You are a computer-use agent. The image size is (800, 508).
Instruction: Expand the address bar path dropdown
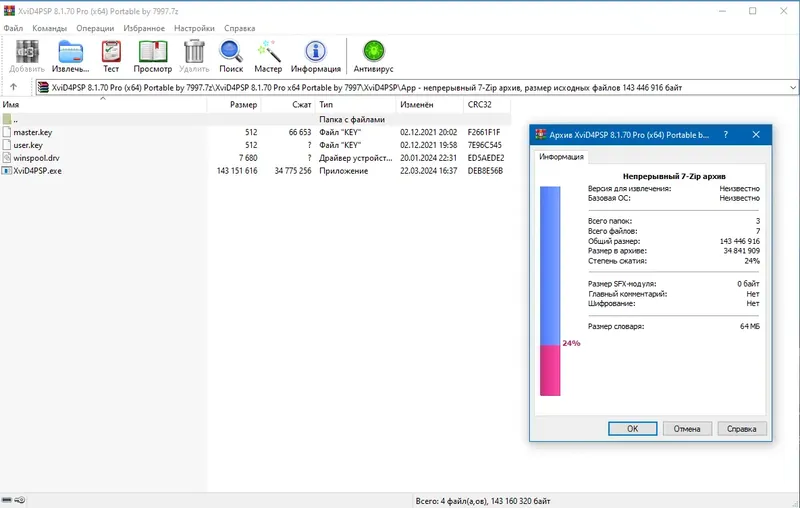coord(792,87)
